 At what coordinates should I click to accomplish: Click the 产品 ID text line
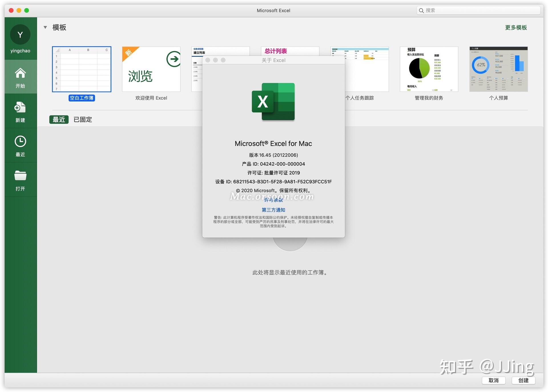tap(273, 164)
